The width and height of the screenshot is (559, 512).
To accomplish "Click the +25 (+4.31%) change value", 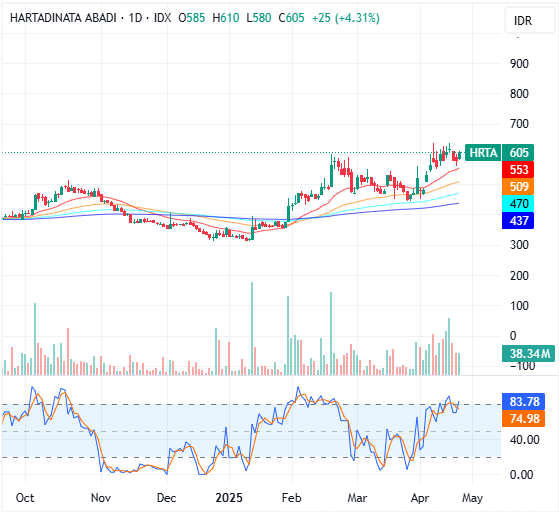I will (346, 18).
